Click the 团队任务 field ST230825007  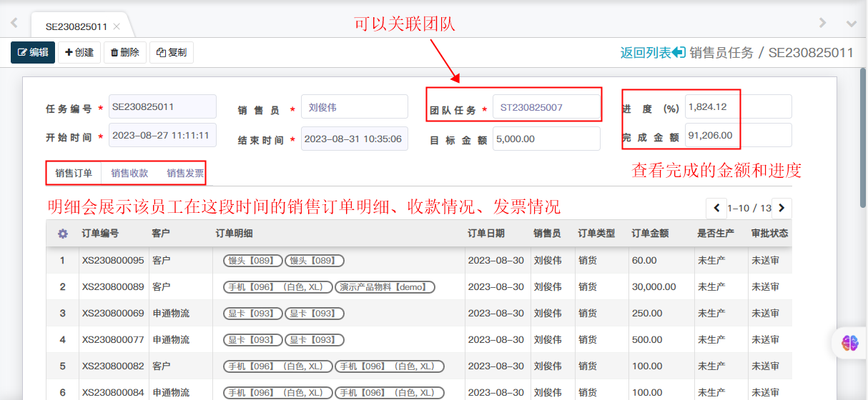(546, 107)
